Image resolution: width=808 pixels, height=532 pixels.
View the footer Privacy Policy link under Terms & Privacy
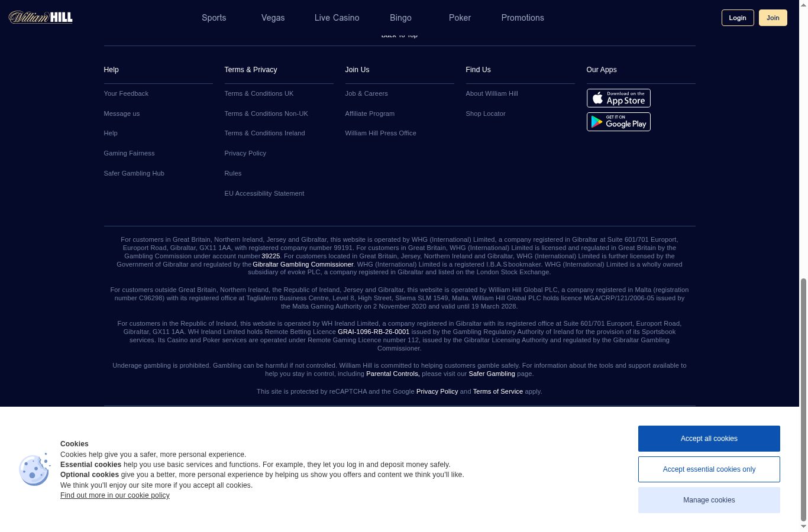[x=245, y=153]
